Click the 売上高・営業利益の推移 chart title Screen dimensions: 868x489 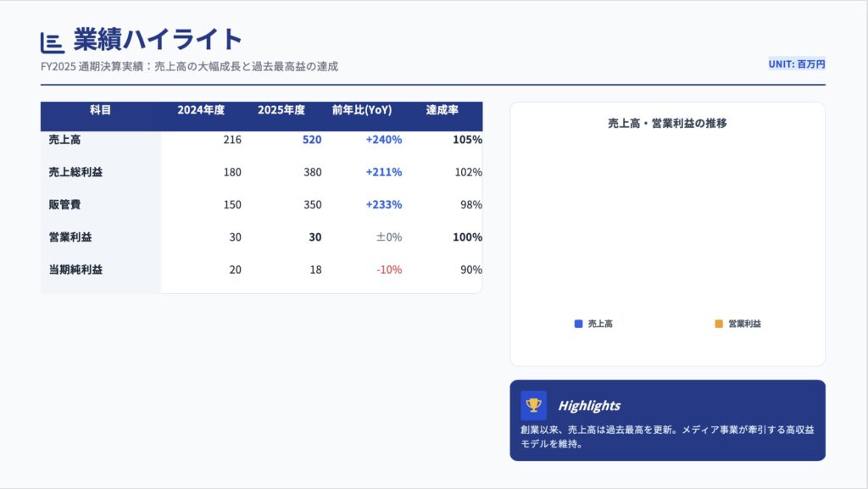(x=667, y=123)
